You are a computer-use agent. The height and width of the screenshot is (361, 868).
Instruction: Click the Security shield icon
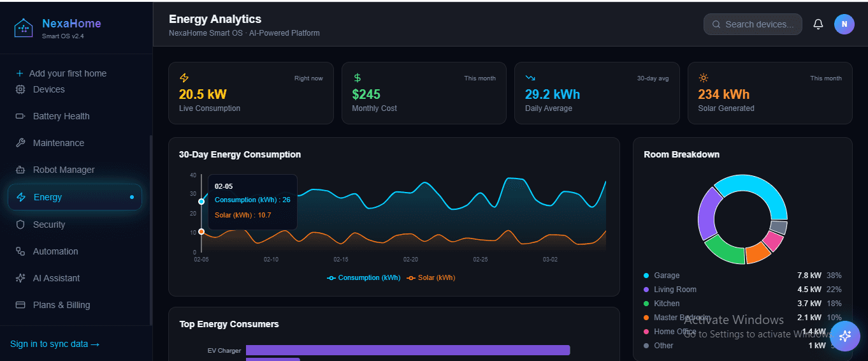coord(20,225)
